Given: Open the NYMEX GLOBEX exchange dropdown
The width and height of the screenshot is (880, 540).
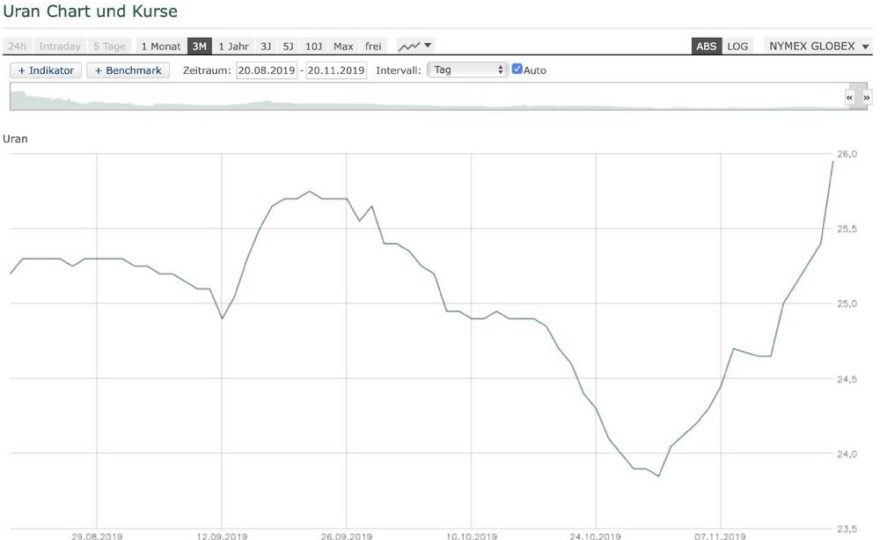Looking at the screenshot, I should click(x=819, y=46).
